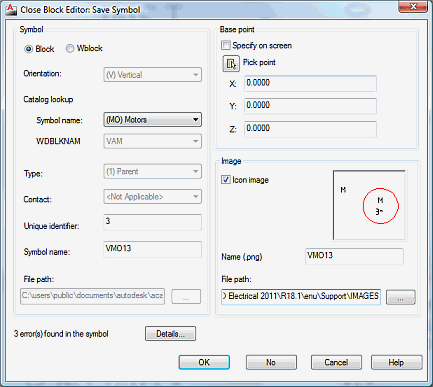Browse for image file path
Image resolution: width=433 pixels, height=387 pixels.
click(x=401, y=297)
